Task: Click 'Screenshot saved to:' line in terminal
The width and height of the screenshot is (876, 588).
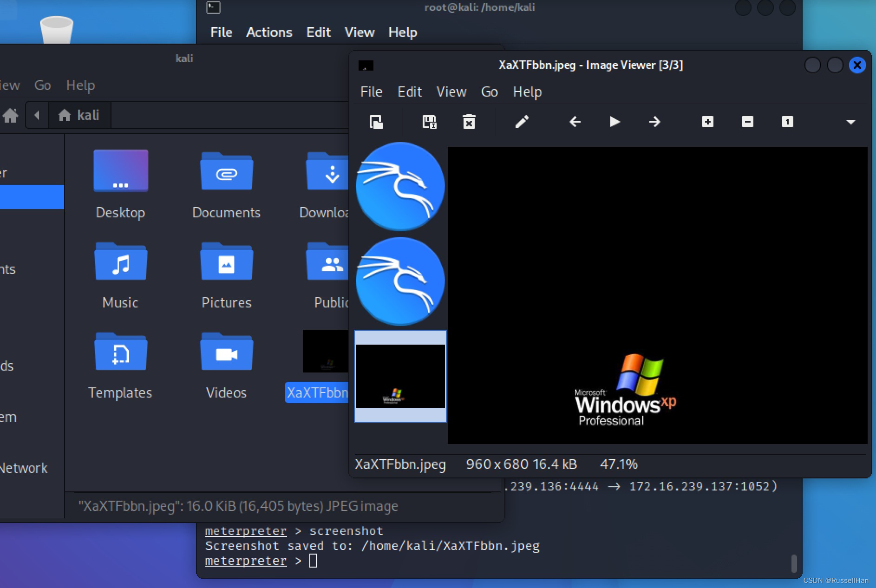Action: tap(372, 546)
